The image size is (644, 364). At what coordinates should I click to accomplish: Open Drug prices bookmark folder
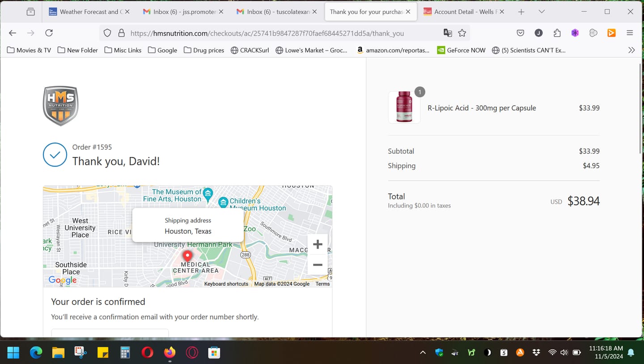204,50
